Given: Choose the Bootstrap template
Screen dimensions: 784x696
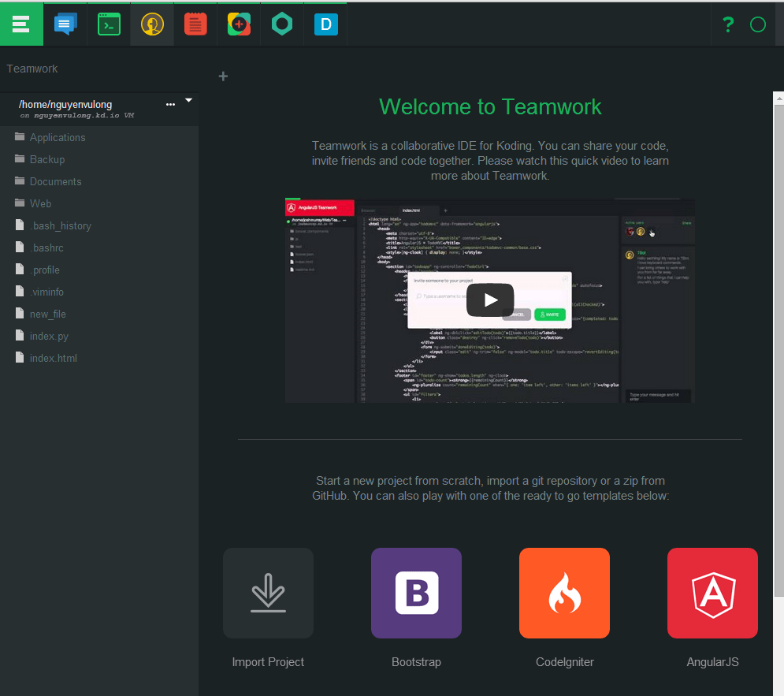Looking at the screenshot, I should tap(416, 593).
